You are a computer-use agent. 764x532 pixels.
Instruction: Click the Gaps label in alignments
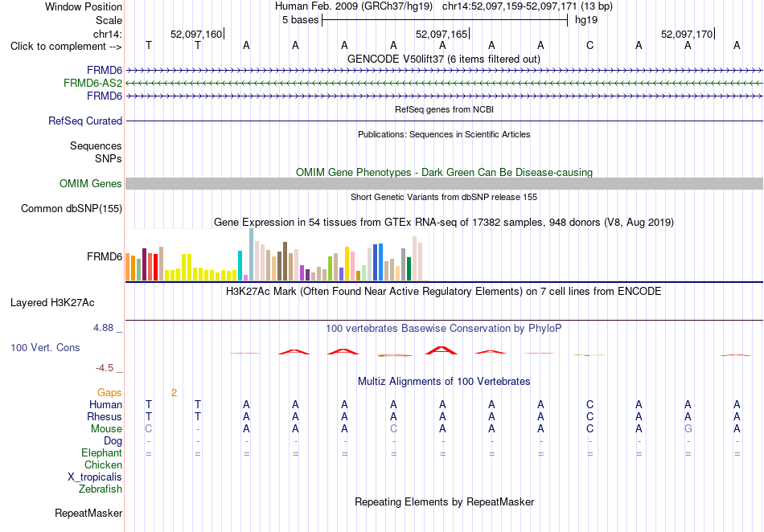coord(109,392)
